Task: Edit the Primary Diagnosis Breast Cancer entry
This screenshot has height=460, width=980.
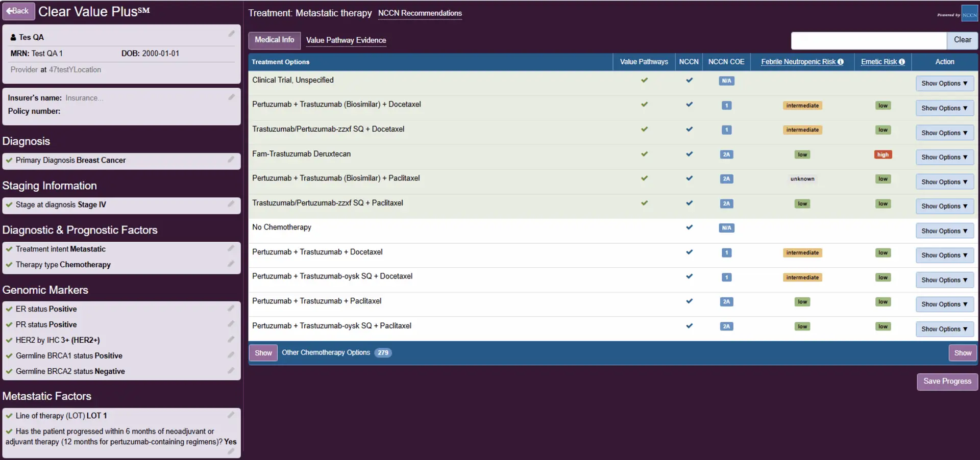Action: [x=231, y=160]
